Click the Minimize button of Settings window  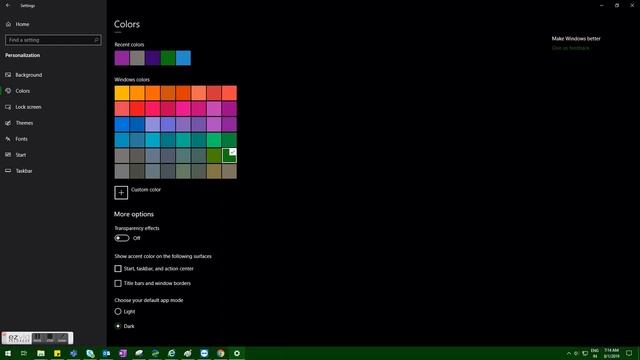tap(602, 5)
